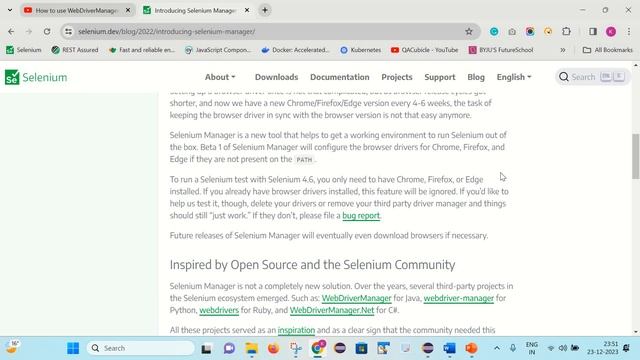The image size is (640, 360).
Task: Open the Blog nav item
Action: (x=476, y=77)
